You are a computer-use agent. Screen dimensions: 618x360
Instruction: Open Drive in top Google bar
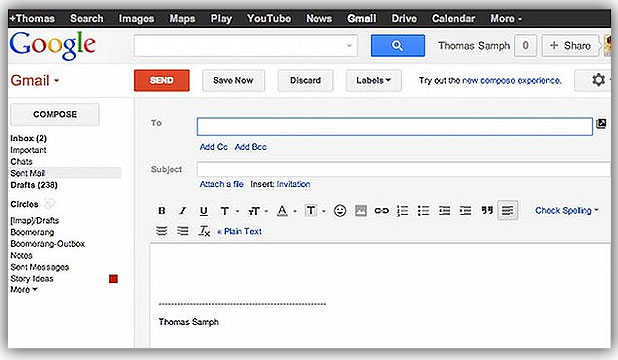(x=404, y=19)
